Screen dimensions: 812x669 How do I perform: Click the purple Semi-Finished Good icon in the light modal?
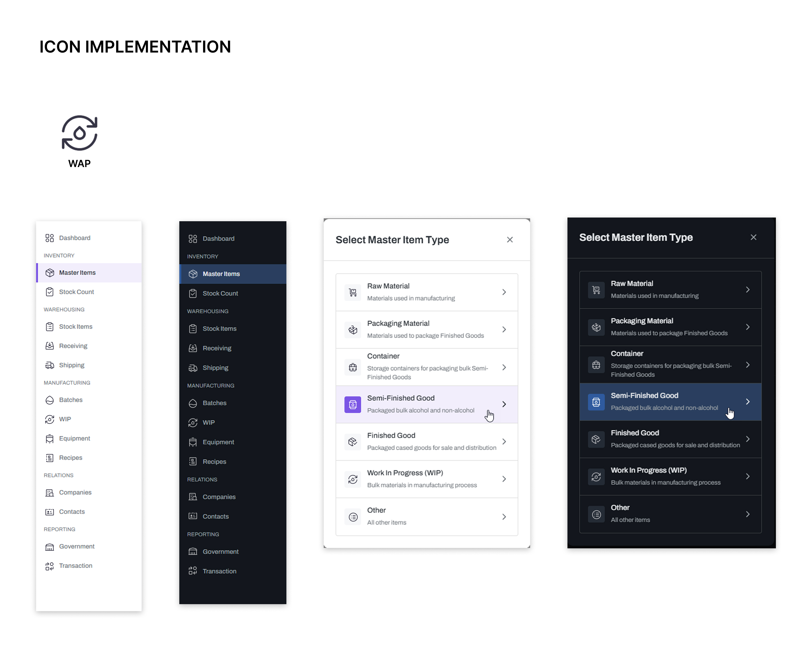(x=352, y=404)
